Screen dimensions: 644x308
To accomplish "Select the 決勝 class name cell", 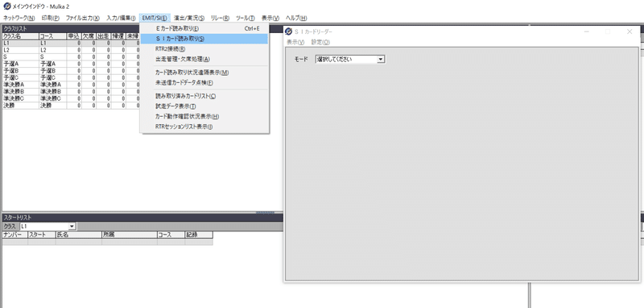I will click(21, 106).
